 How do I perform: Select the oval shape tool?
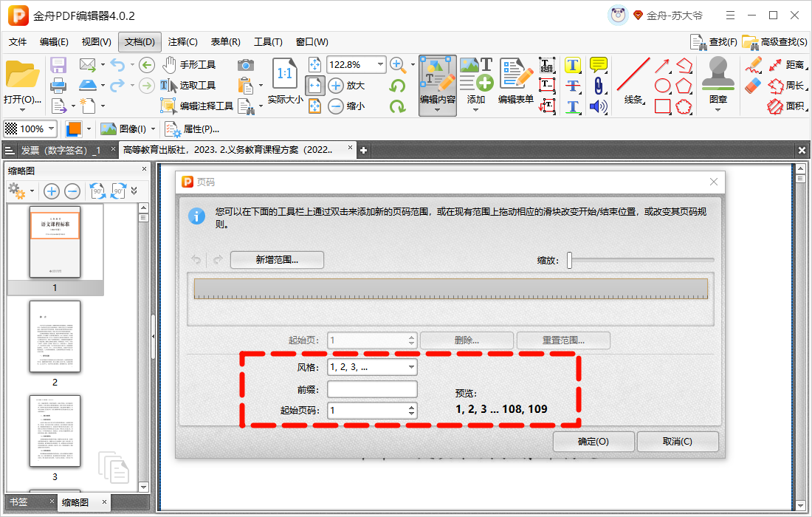click(662, 86)
